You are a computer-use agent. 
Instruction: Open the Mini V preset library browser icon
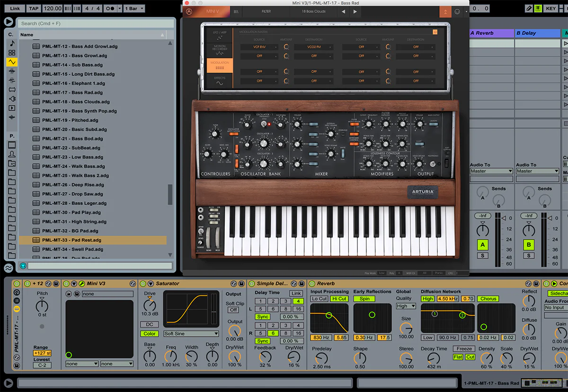236,11
